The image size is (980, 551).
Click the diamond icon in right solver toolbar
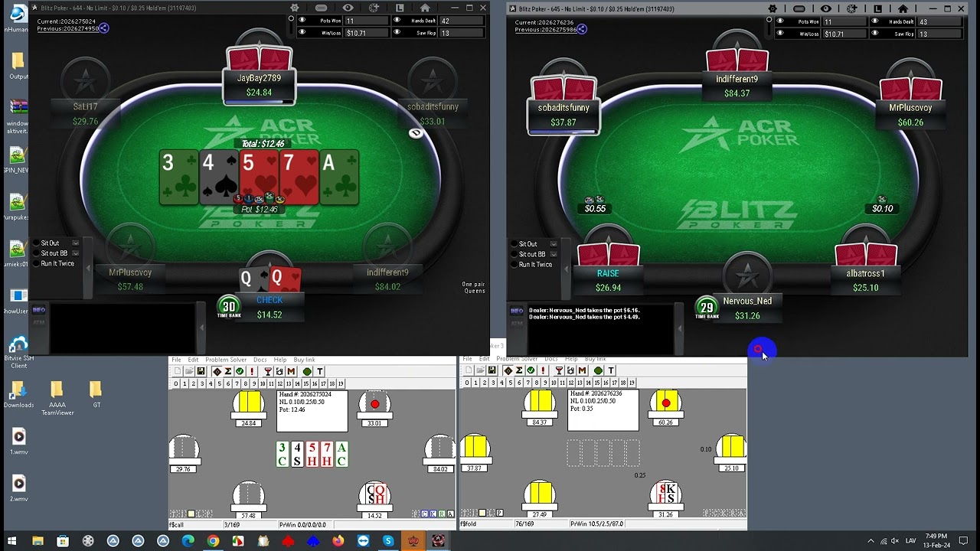click(508, 370)
